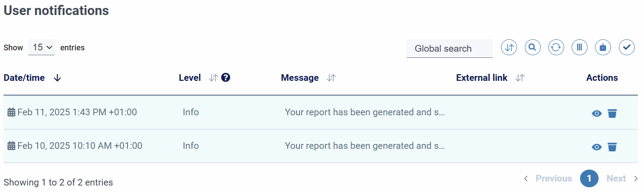
Task: Focus the Global search field
Action: click(x=449, y=49)
